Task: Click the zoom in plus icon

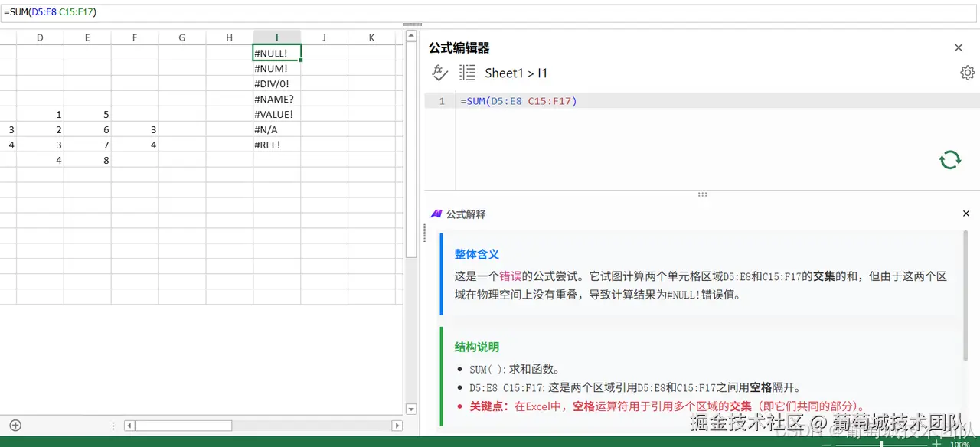Action: pos(936,443)
